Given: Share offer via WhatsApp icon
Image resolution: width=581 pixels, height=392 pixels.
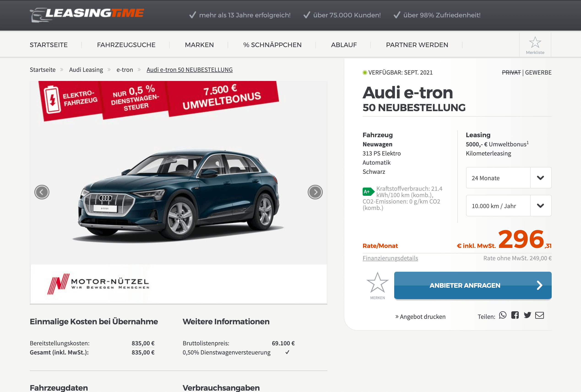Looking at the screenshot, I should click(503, 315).
